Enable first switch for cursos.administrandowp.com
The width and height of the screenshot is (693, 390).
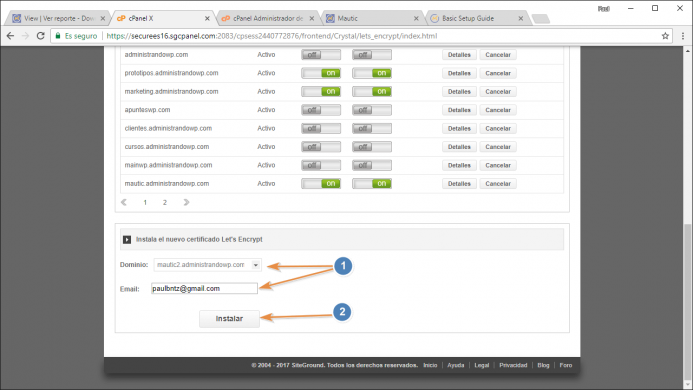click(x=321, y=147)
